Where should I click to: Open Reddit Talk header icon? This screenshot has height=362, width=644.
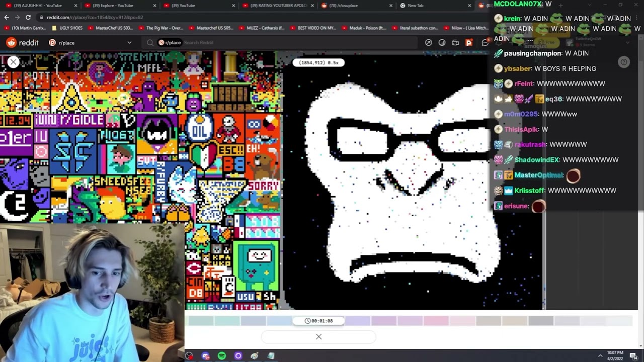tap(455, 43)
